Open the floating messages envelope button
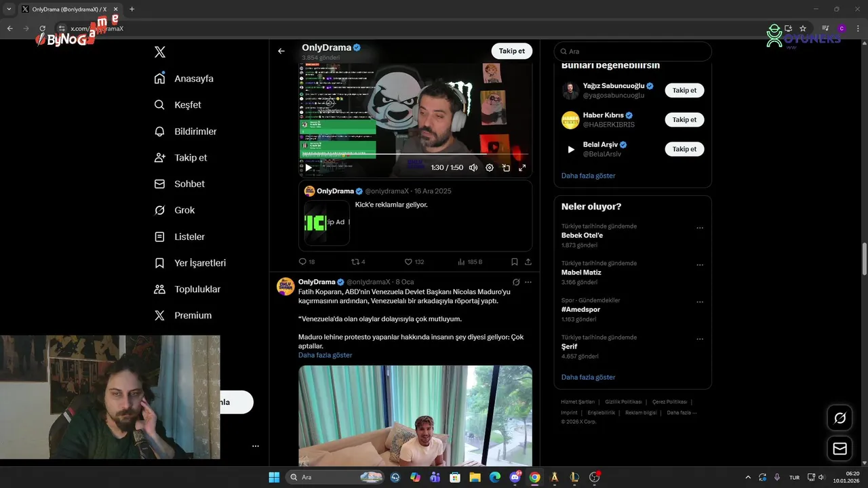 pyautogui.click(x=840, y=449)
